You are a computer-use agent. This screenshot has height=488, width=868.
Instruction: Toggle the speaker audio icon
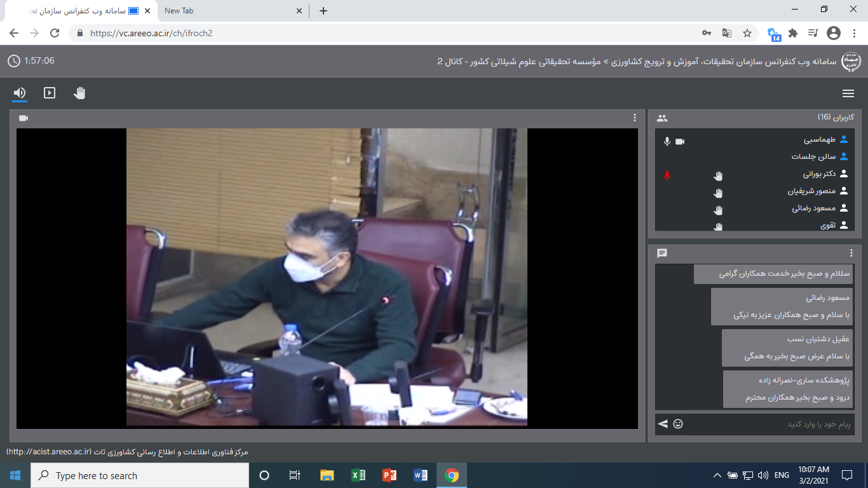pos(20,93)
